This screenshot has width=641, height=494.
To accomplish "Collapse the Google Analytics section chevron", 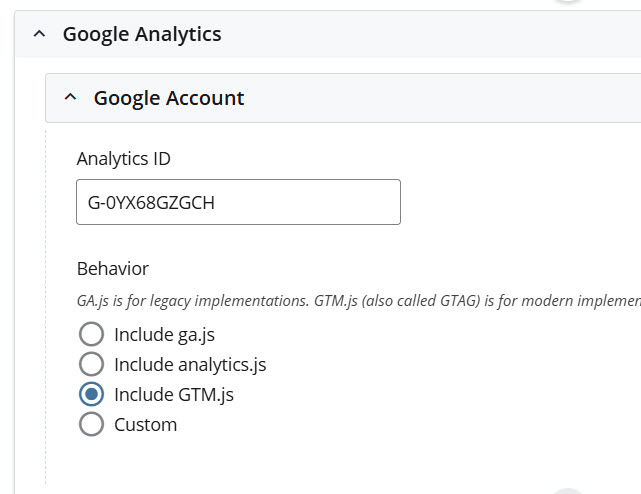I will [39, 34].
